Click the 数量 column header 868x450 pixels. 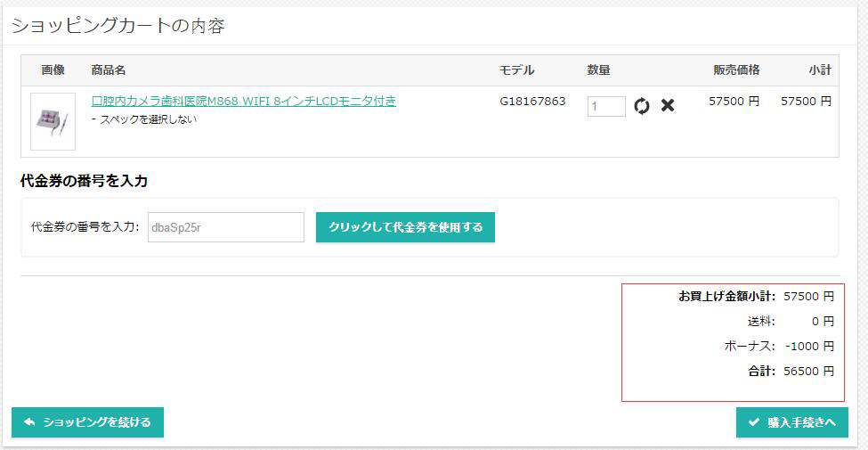coord(598,70)
